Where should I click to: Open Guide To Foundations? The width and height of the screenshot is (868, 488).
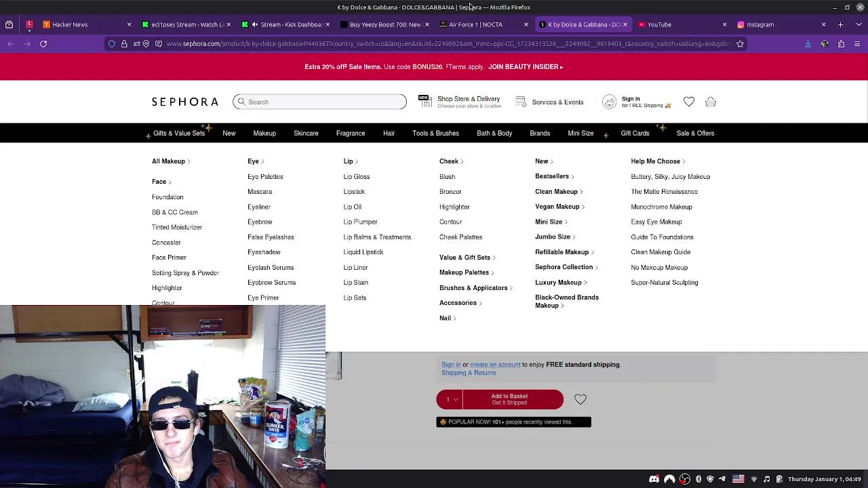tap(662, 237)
